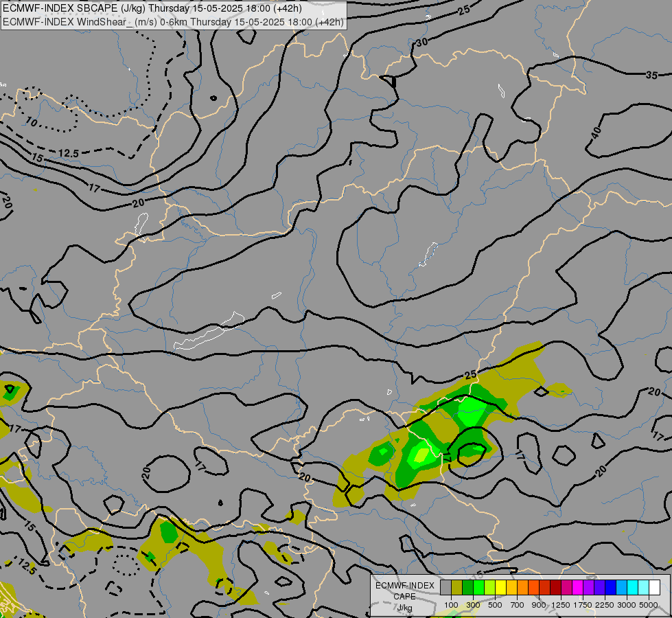Pick the pure yellow legend swatch
The image size is (672, 618).
(x=500, y=588)
